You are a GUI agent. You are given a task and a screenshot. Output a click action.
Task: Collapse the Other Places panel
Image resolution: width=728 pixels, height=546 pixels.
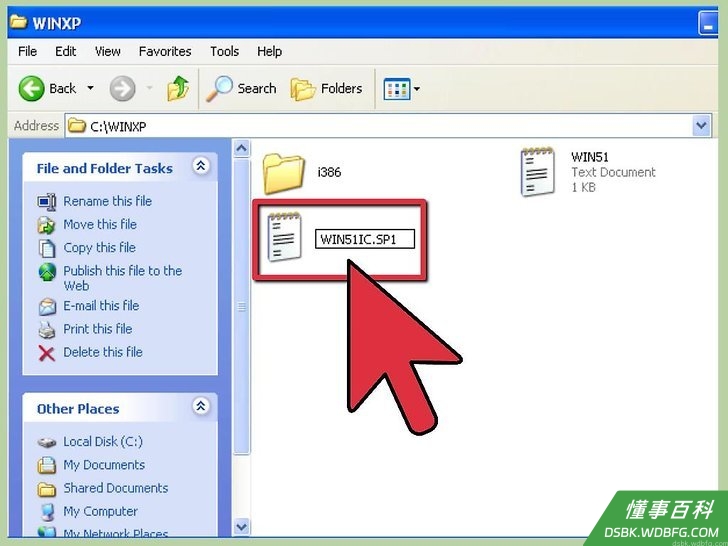tap(201, 406)
